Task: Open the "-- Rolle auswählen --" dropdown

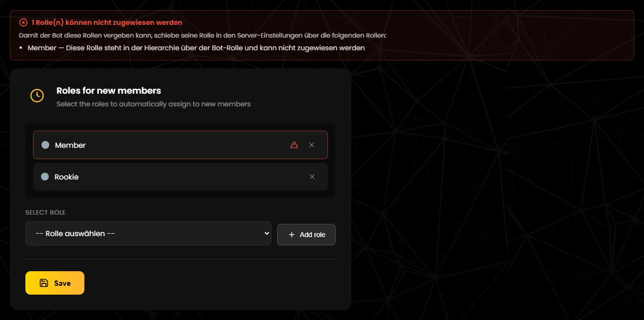Action: click(148, 234)
